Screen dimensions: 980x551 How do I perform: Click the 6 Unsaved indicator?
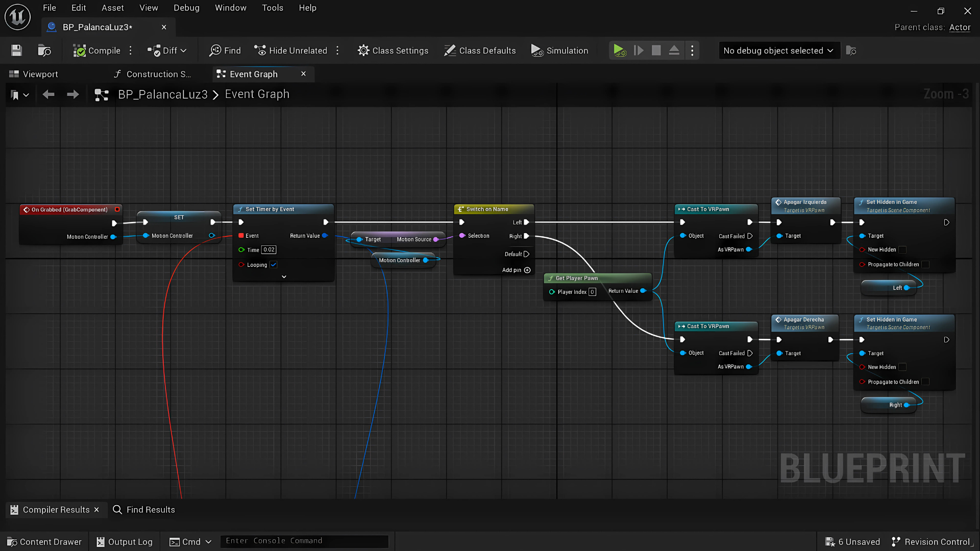[x=852, y=542]
